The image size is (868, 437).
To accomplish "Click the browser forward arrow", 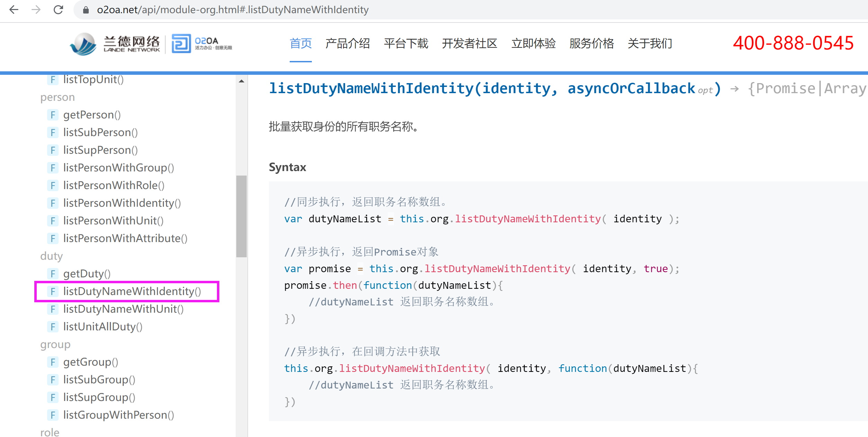I will point(36,10).
